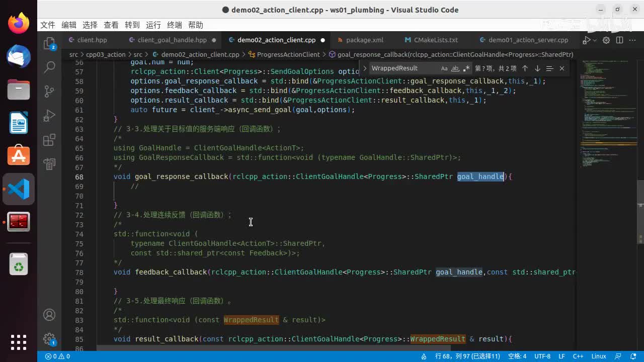Open the 帮助 menu
The image size is (644, 362).
[x=196, y=25]
